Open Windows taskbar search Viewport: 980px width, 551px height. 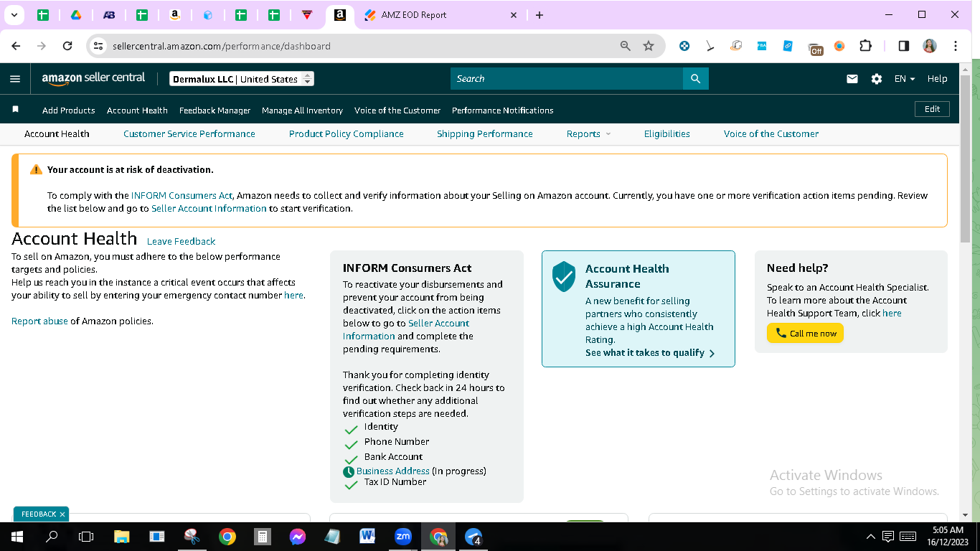pos(52,536)
